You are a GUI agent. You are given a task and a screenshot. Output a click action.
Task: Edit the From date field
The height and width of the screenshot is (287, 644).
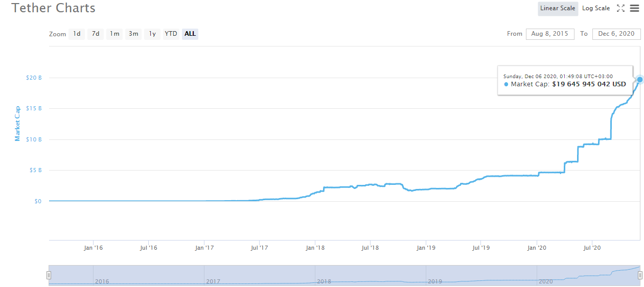(549, 34)
